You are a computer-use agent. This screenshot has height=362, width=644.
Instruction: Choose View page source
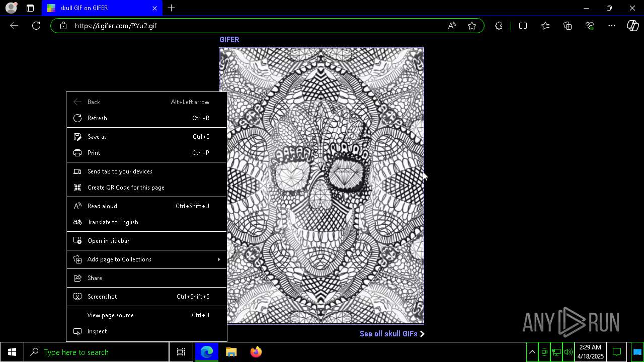146,315
